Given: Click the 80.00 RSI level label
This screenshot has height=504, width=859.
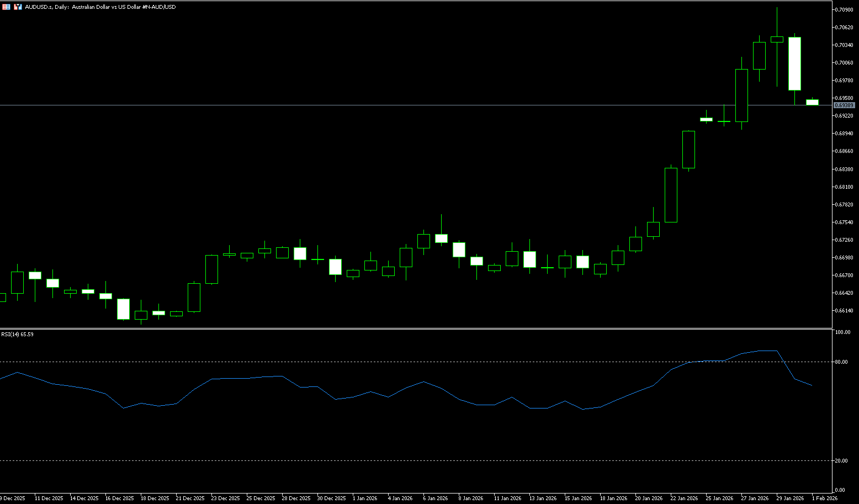Looking at the screenshot, I should click(842, 362).
